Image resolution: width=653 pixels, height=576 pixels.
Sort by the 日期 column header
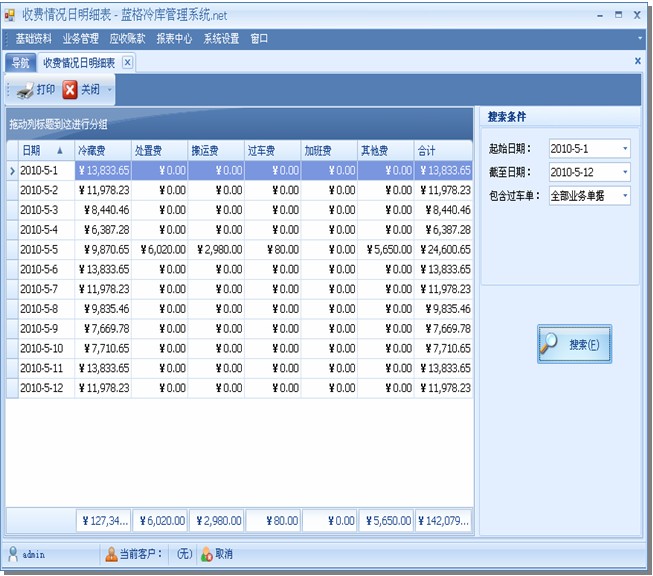coord(46,150)
